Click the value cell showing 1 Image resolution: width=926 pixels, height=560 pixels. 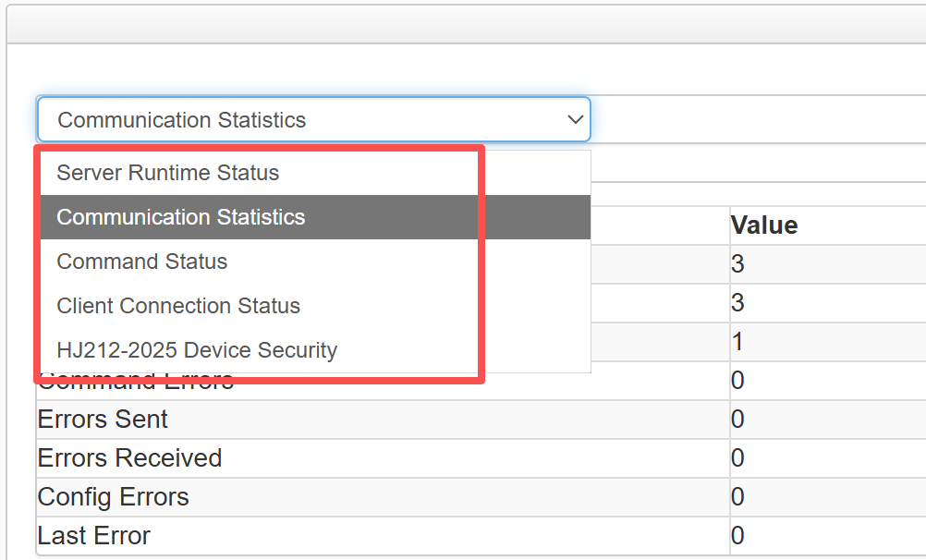[828, 342]
